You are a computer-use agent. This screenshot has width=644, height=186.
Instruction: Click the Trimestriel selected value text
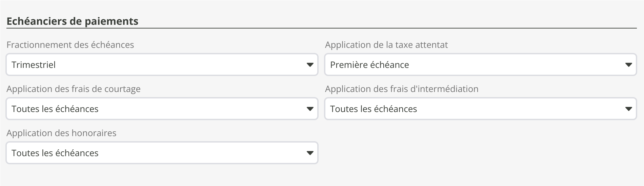34,65
